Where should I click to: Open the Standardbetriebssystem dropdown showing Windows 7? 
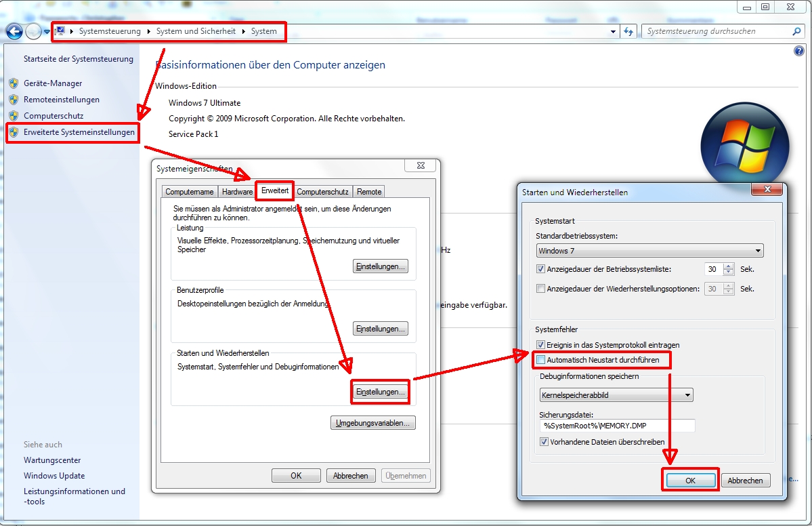click(x=649, y=251)
